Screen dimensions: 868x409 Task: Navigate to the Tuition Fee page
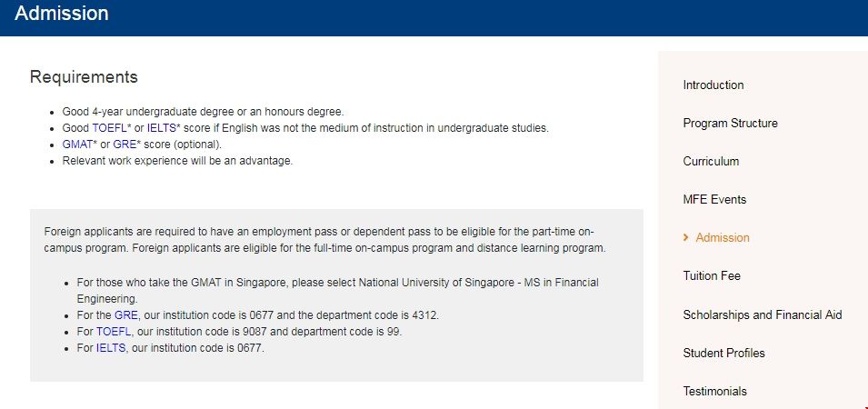pos(712,276)
